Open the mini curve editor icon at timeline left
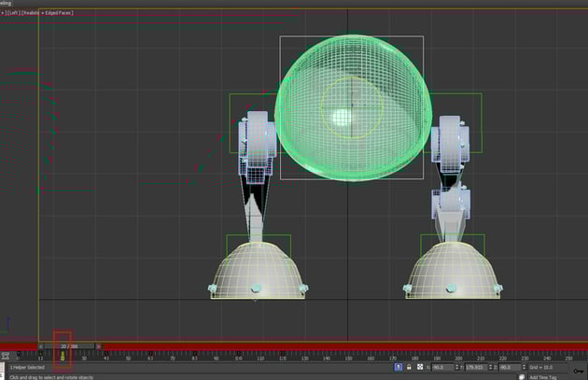588x380 pixels. (5, 356)
